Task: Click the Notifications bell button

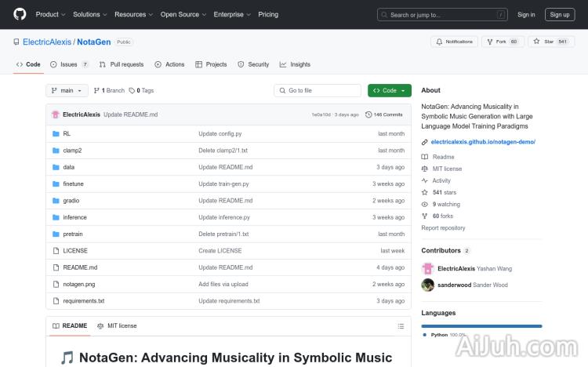Action: [454, 42]
